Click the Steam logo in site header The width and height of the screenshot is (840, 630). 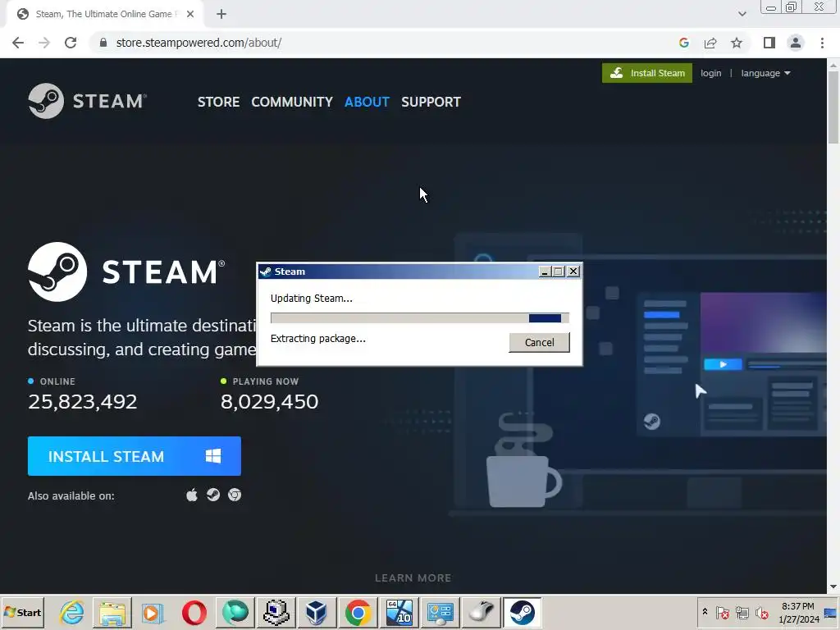(x=87, y=101)
